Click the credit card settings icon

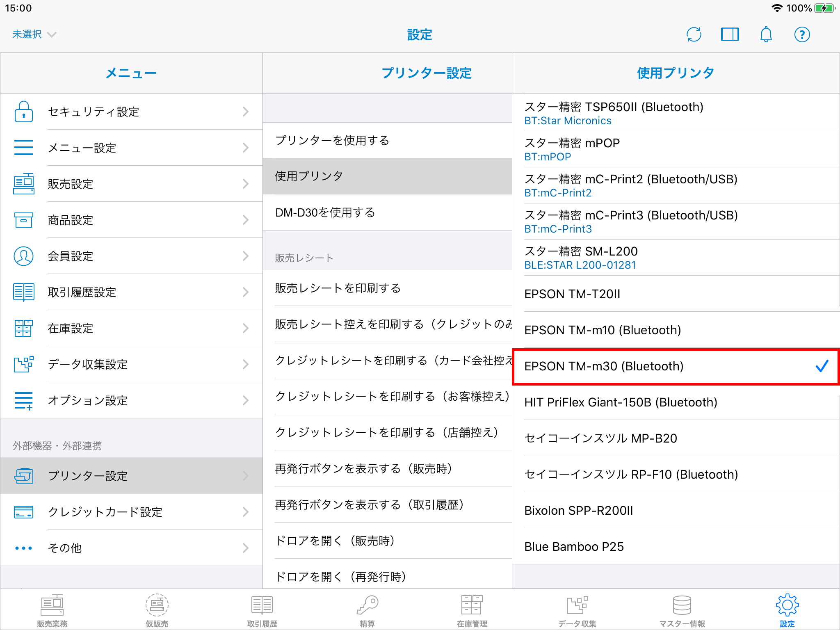(x=24, y=512)
